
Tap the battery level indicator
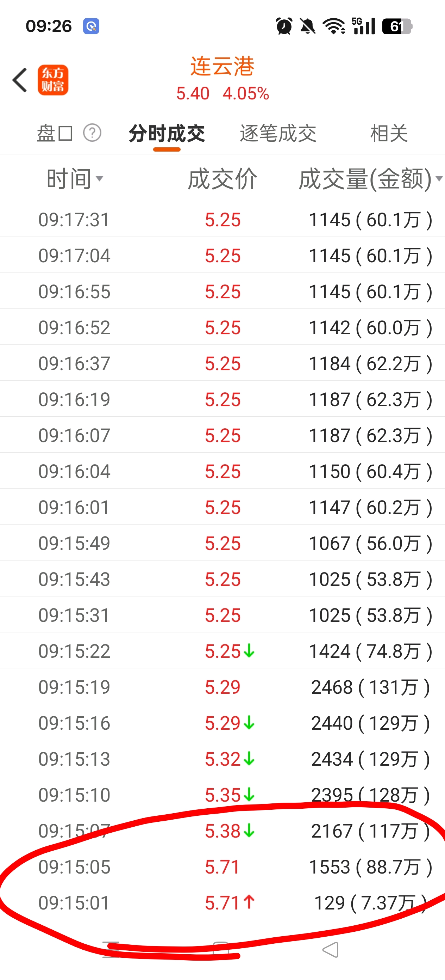pos(396,26)
